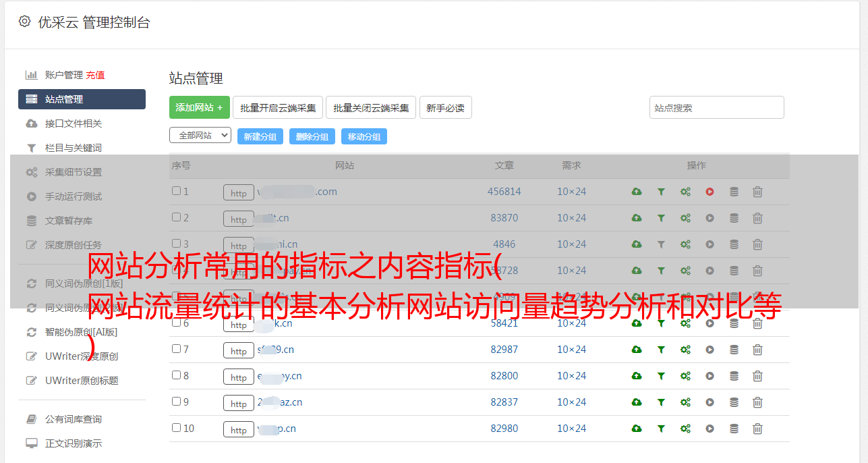Click the play icon in row 2
This screenshot has width=868, height=463.
[x=710, y=218]
